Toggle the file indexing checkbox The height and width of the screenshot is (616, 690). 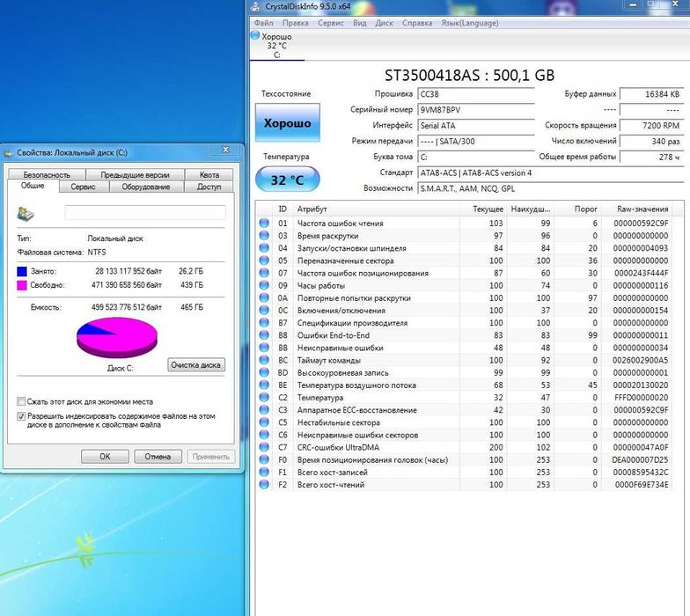click(x=21, y=415)
